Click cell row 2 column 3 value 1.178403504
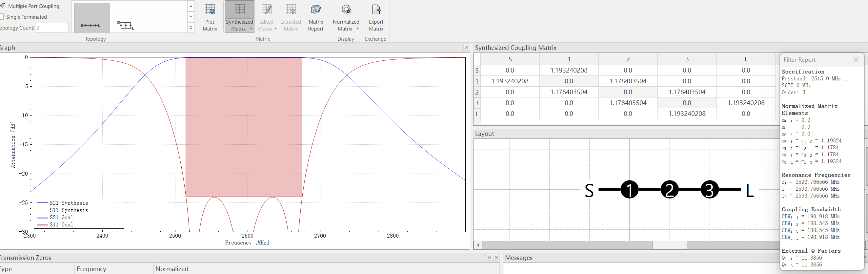The image size is (868, 274). [687, 92]
